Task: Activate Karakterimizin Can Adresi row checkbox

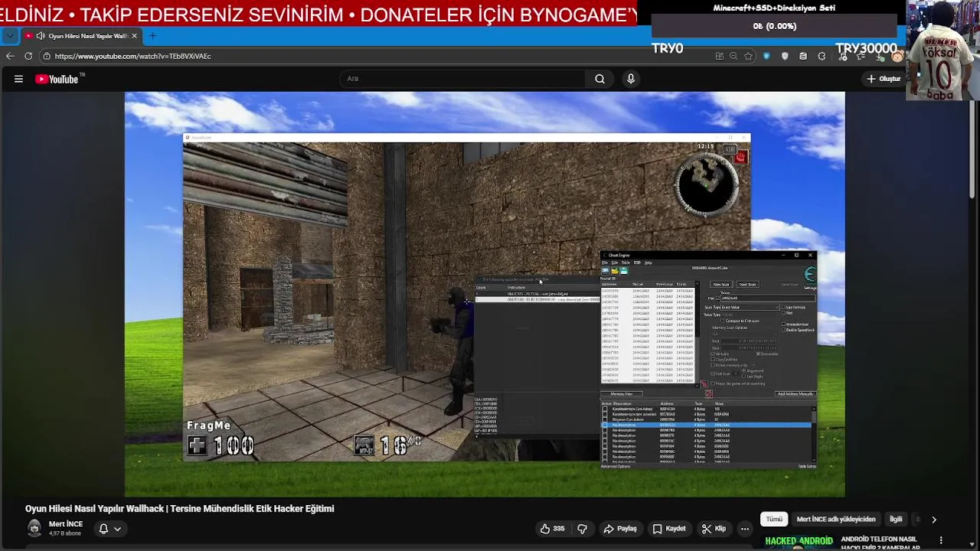Action: click(x=605, y=409)
